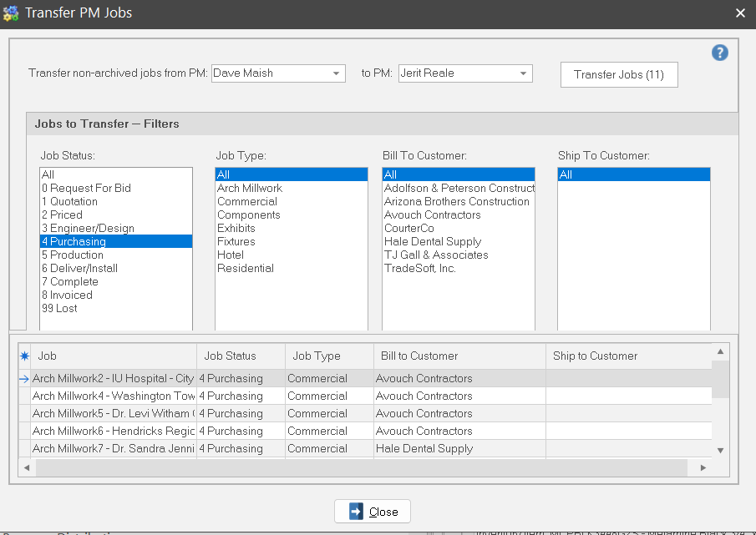Click the asterisk icon in grid header corner

pyautogui.click(x=24, y=356)
